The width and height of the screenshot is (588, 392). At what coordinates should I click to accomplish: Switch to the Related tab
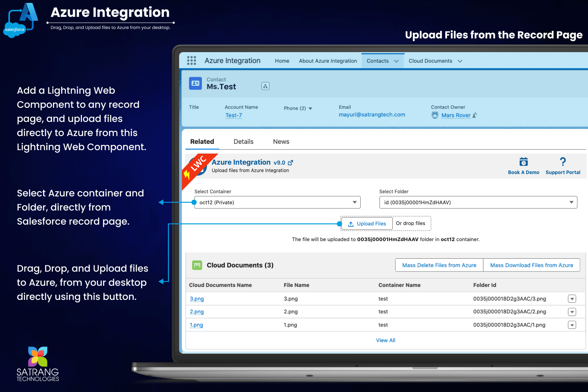[x=202, y=142]
